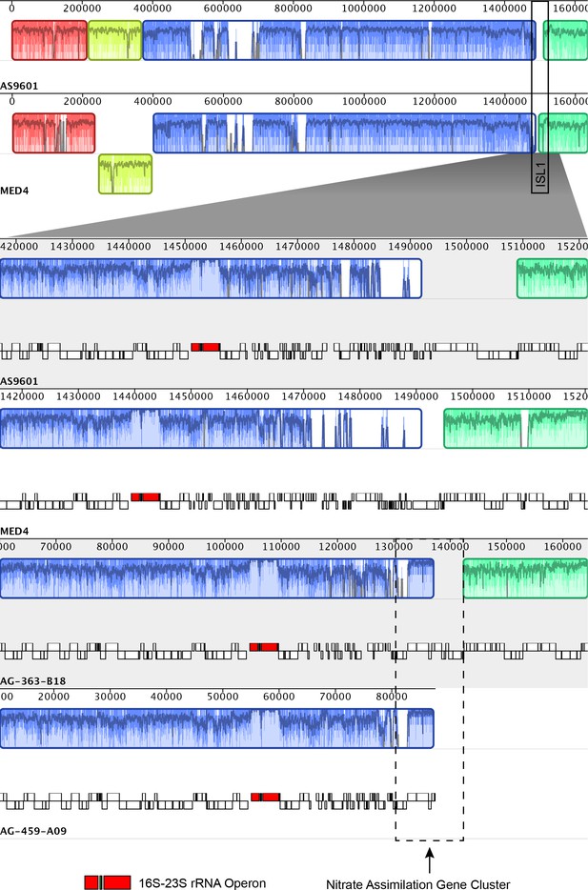Click the '16S-23S rRNA Operon' legend text
Image resolution: width=588 pixels, height=890 pixels.
click(202, 883)
